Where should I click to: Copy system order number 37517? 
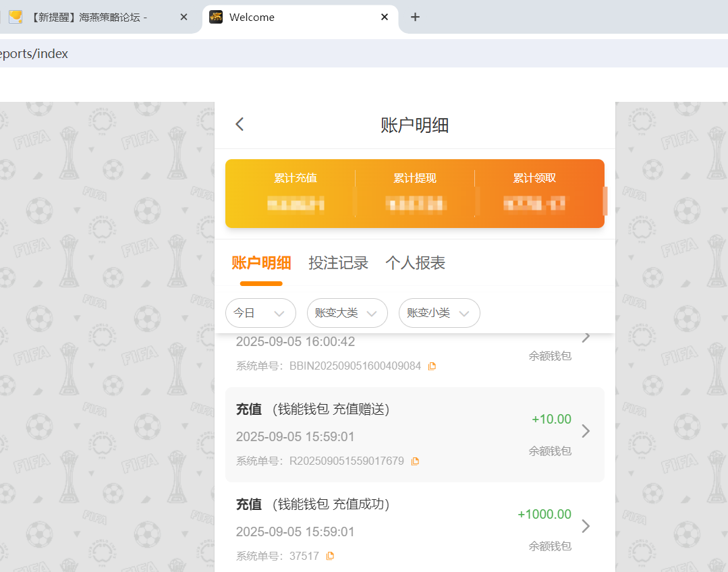click(x=330, y=555)
